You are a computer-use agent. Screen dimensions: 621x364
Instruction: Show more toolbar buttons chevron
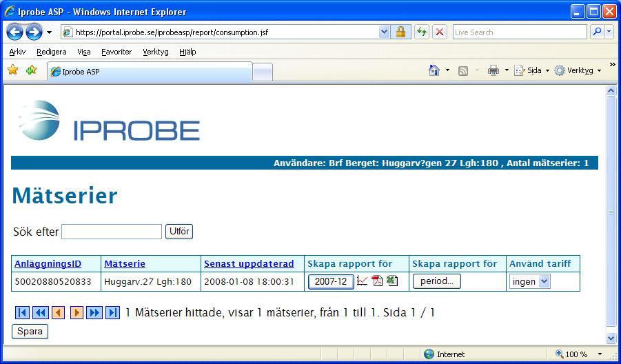612,65
